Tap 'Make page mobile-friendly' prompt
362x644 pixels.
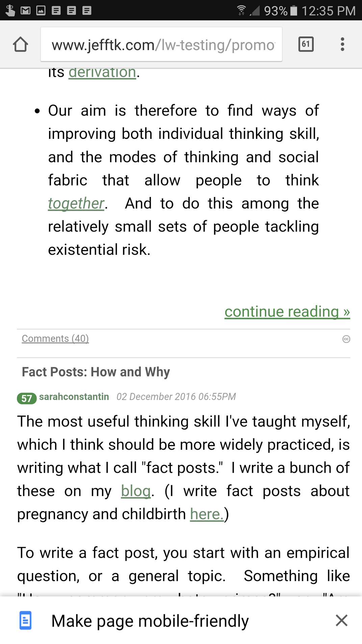(x=150, y=621)
